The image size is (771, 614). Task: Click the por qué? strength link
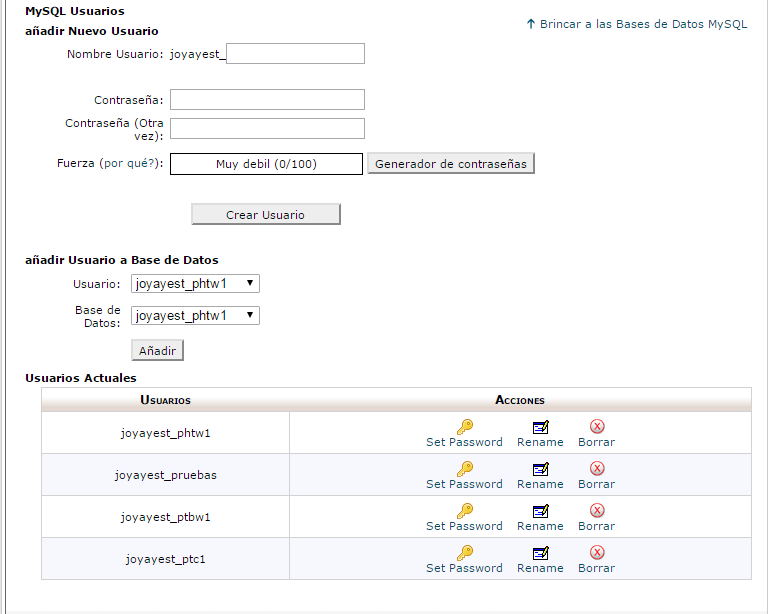(x=131, y=163)
